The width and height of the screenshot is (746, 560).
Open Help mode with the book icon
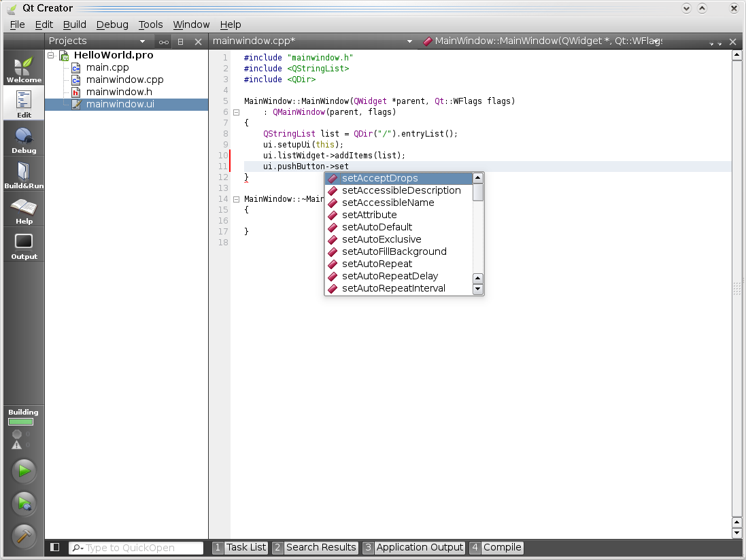click(24, 209)
